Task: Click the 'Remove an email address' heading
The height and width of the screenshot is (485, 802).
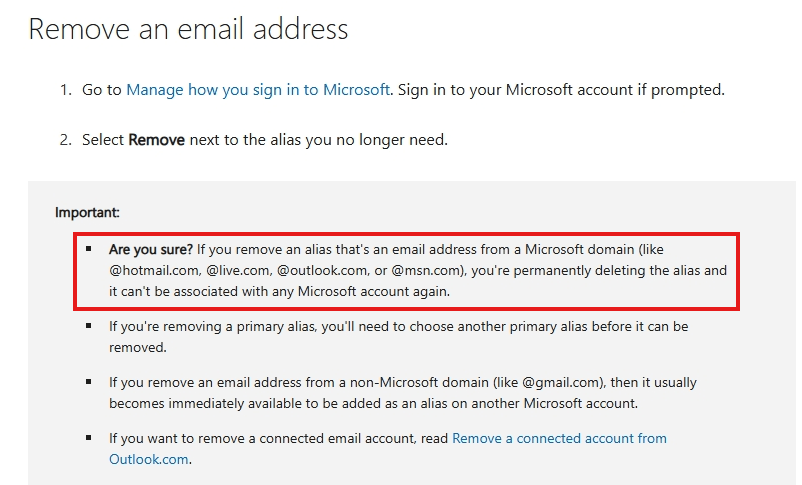Action: [188, 29]
